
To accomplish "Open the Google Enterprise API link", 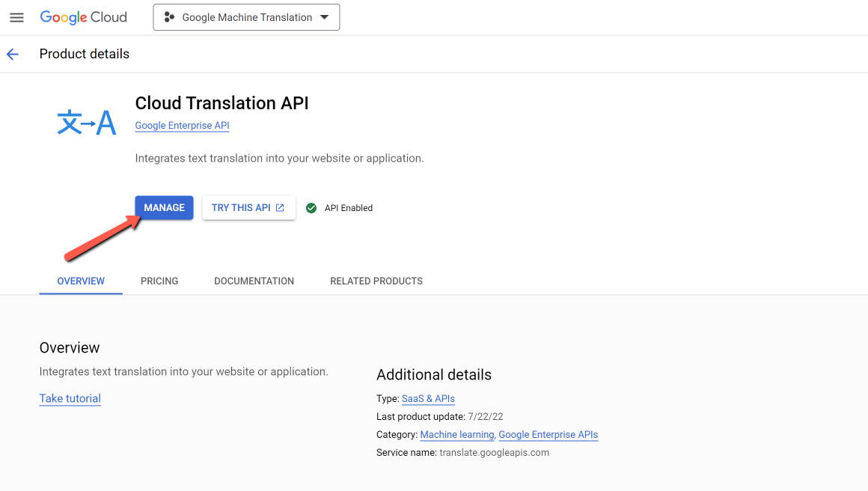I will (x=182, y=126).
